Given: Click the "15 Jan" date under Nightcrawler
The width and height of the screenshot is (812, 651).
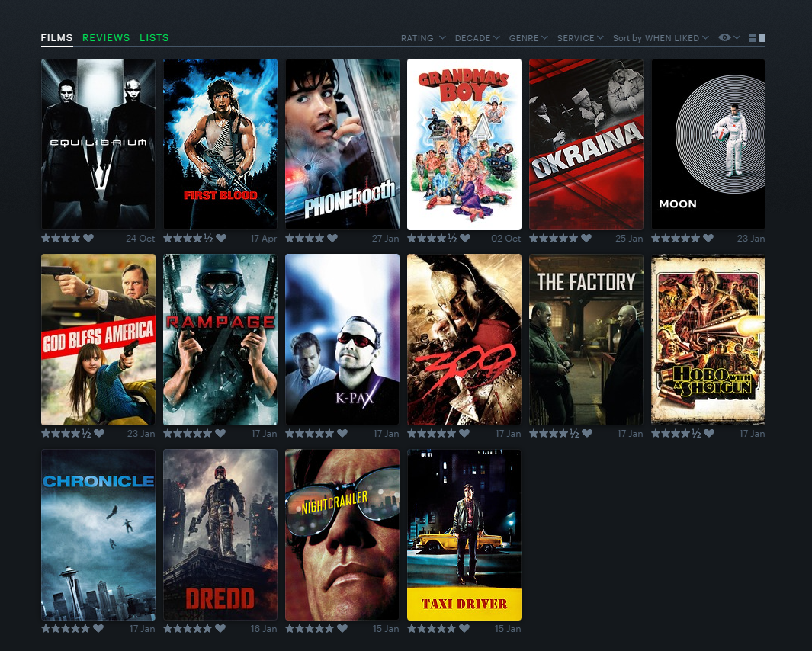Looking at the screenshot, I should pos(386,628).
